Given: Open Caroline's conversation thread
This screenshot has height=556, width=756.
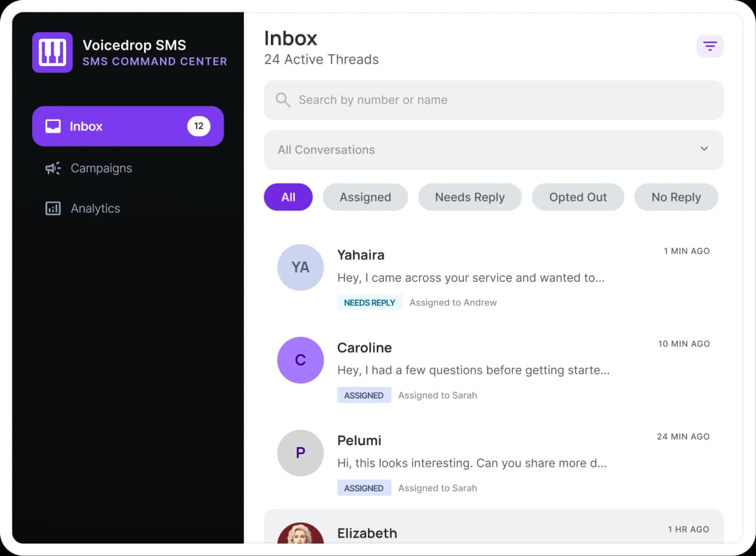Looking at the screenshot, I should click(x=493, y=370).
